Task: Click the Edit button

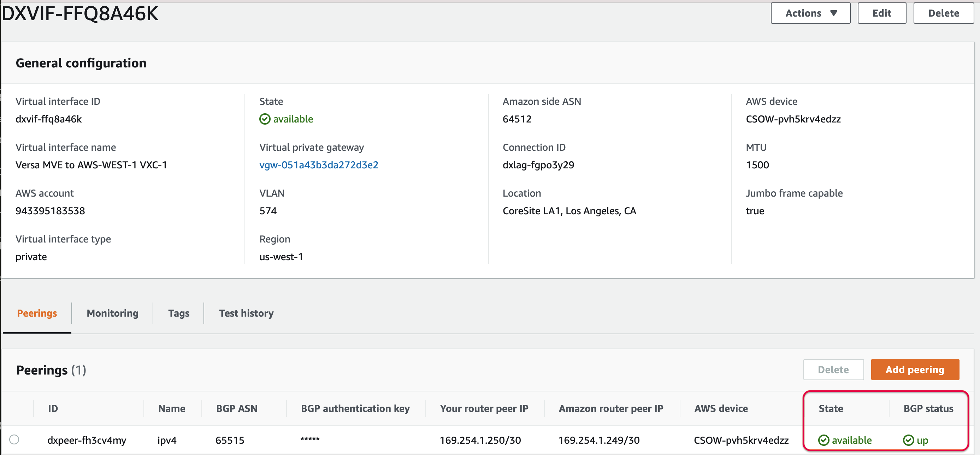Action: [882, 13]
